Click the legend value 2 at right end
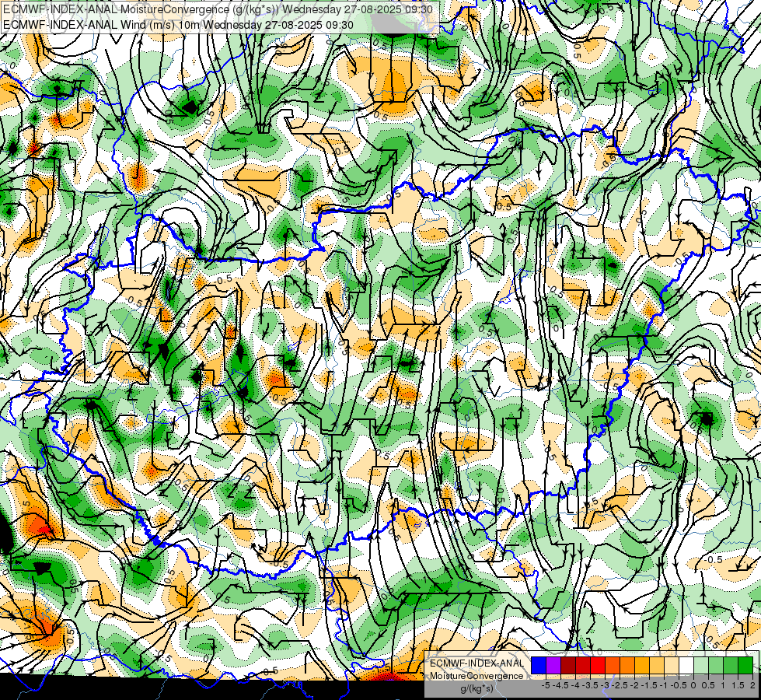This screenshot has width=761, height=700. (752, 685)
